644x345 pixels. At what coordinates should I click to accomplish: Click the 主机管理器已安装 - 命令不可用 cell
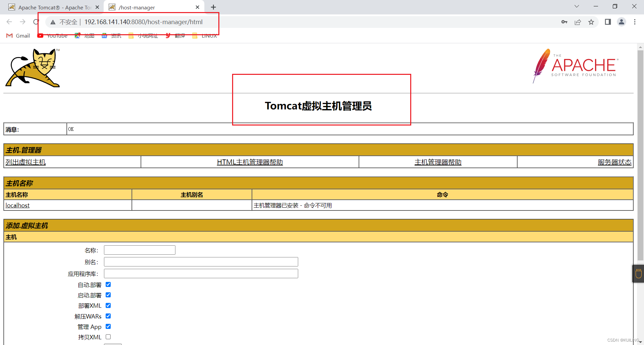click(x=442, y=205)
